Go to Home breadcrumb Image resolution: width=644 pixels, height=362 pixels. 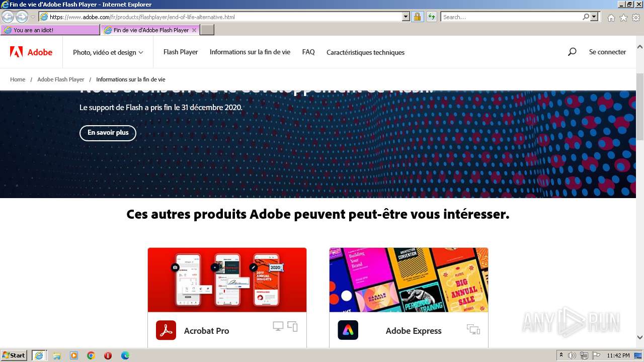[x=18, y=79]
